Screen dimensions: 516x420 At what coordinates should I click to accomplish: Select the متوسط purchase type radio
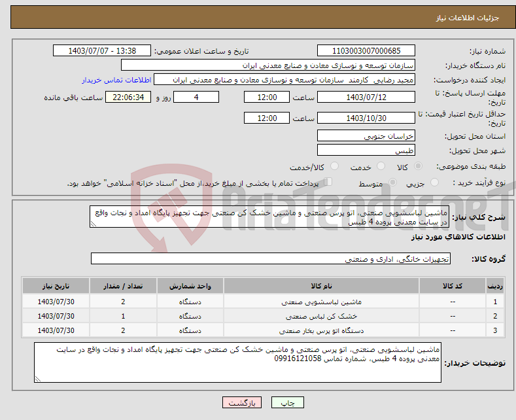pos(392,183)
